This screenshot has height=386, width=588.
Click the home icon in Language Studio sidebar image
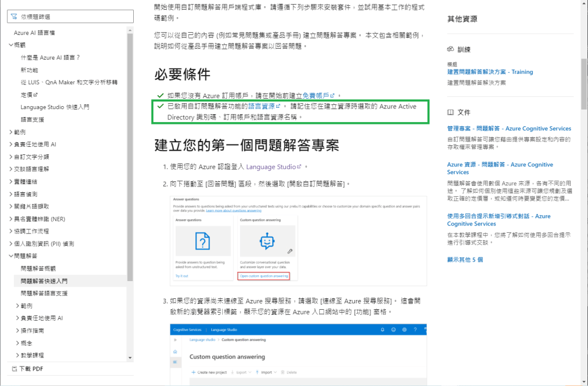tap(175, 352)
